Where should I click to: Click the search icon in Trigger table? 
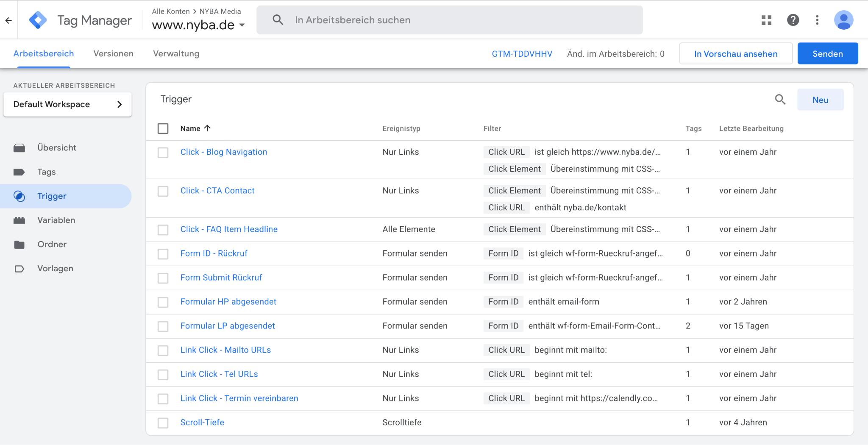[x=780, y=100]
